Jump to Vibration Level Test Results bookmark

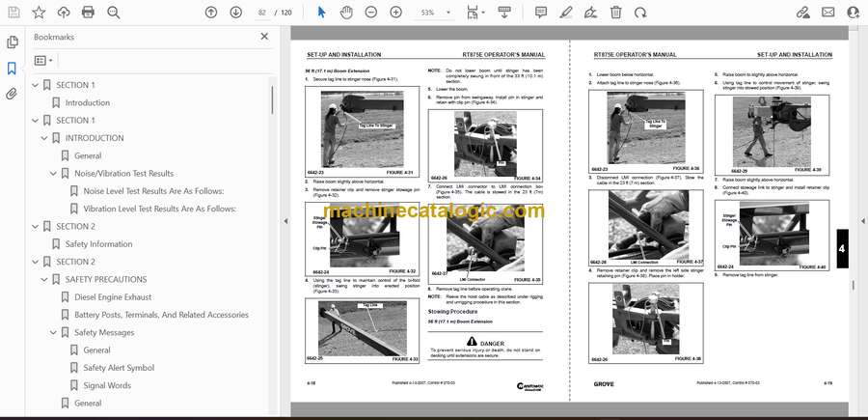coord(159,209)
